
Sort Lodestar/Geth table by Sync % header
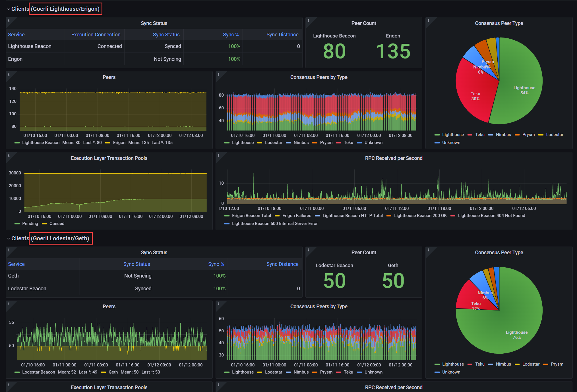point(216,264)
